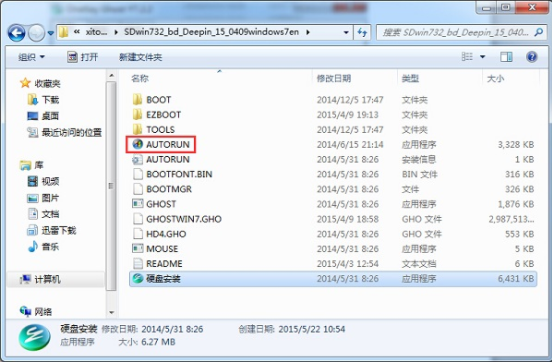Sort by the 大小 column header

click(495, 78)
